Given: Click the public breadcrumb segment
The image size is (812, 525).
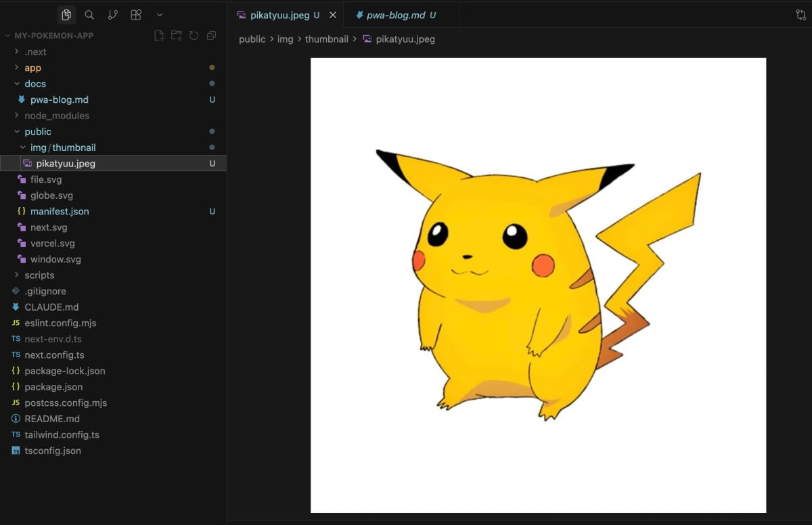Looking at the screenshot, I should click(252, 39).
